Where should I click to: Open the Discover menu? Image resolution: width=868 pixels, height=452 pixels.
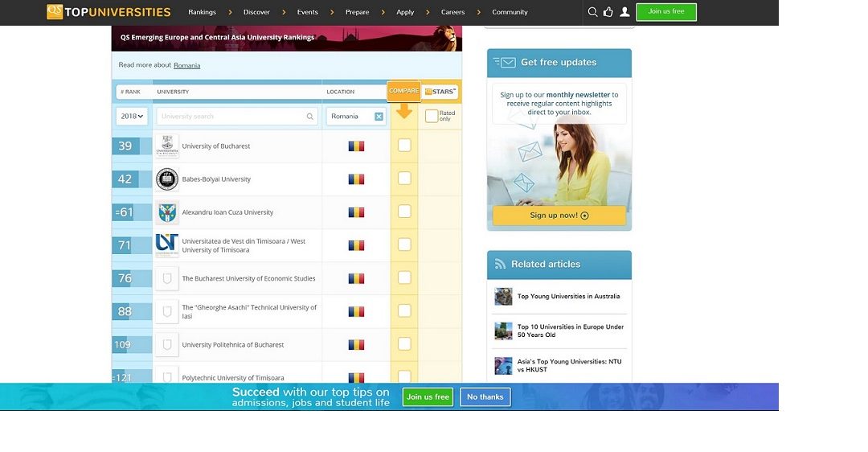click(x=256, y=12)
